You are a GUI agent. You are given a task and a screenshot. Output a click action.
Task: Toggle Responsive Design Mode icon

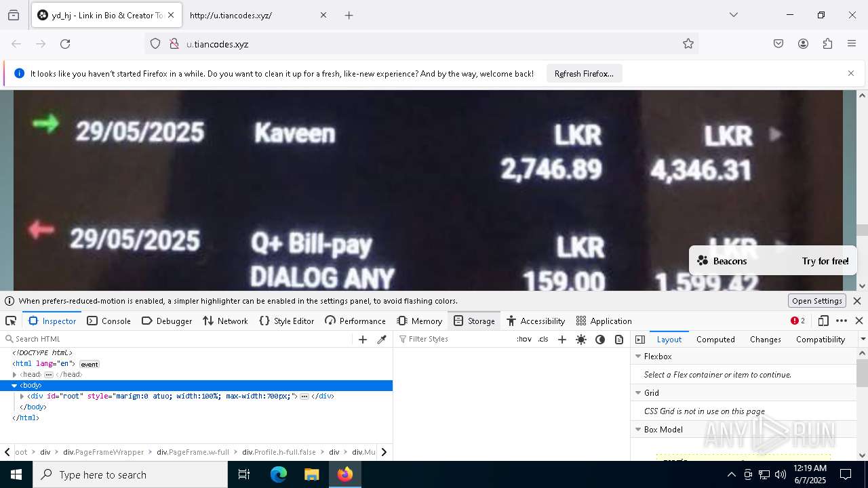tap(823, 321)
